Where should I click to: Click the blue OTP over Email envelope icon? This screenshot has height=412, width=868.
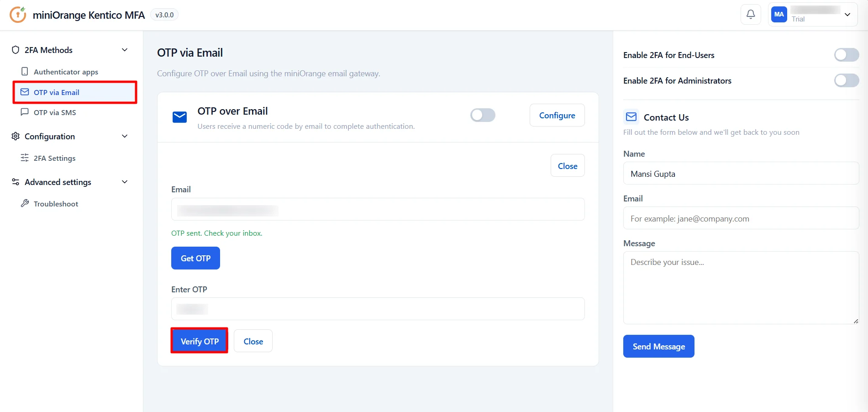click(179, 117)
